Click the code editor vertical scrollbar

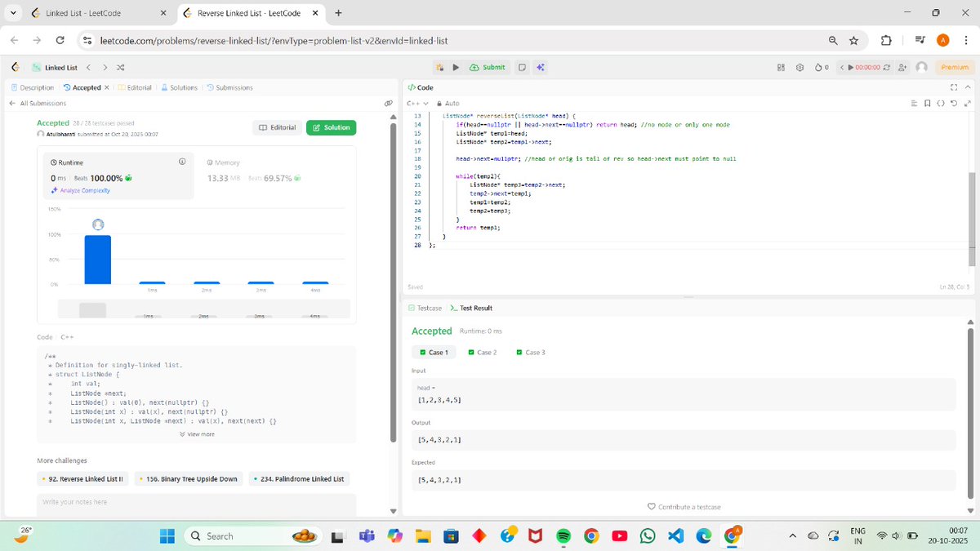click(971, 219)
